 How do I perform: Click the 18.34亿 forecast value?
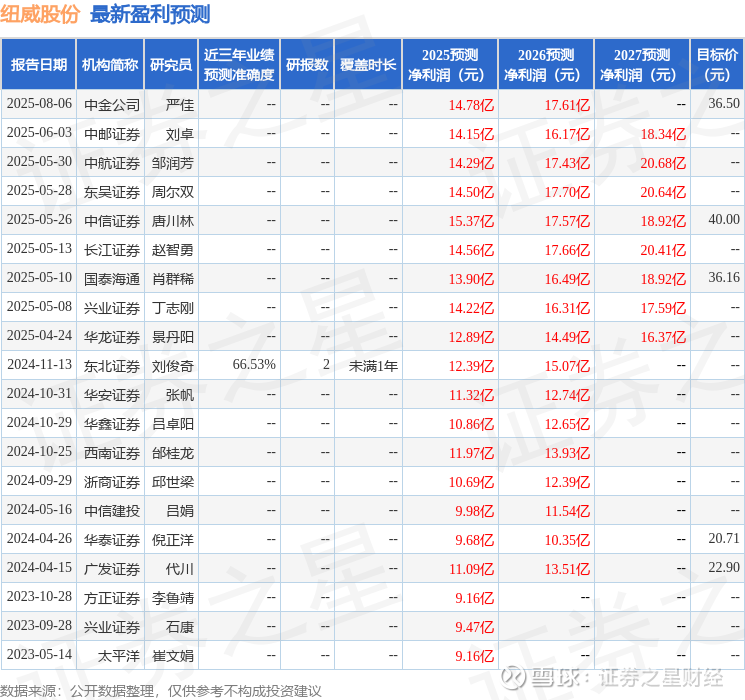coord(663,134)
